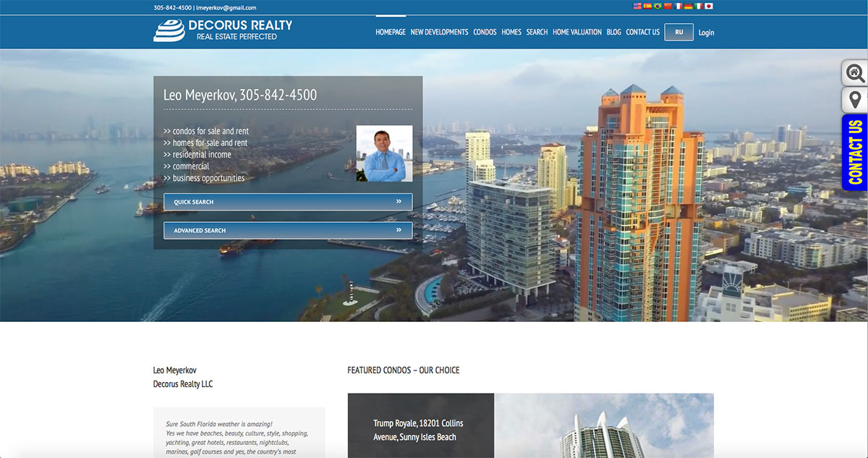The width and height of the screenshot is (868, 458).
Task: Click the 'homes for sale and rent' line
Action: point(205,143)
